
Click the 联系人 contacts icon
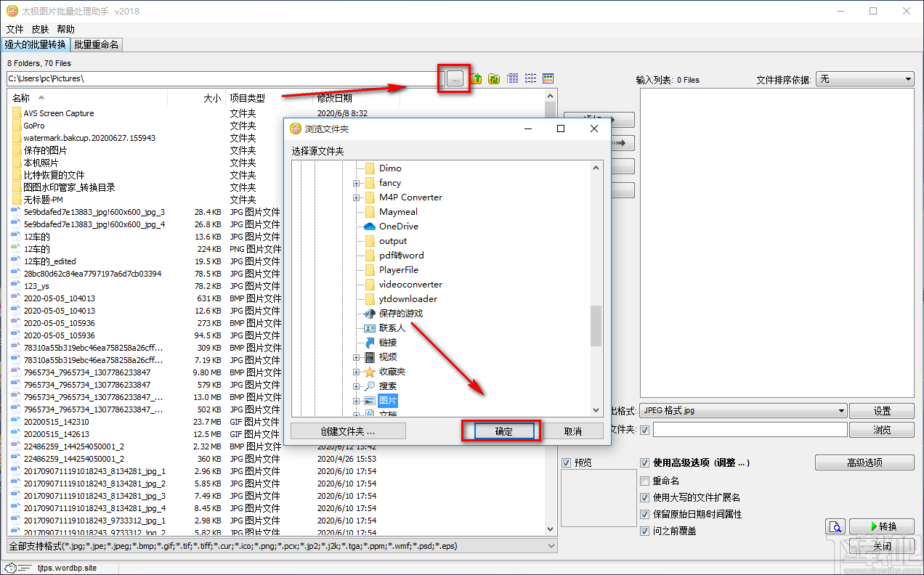[x=370, y=328]
